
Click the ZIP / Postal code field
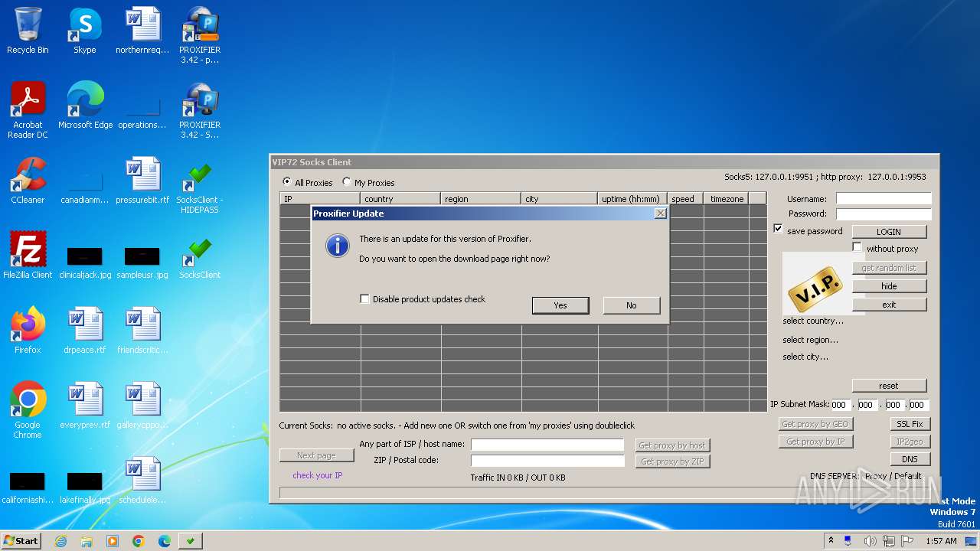(547, 461)
